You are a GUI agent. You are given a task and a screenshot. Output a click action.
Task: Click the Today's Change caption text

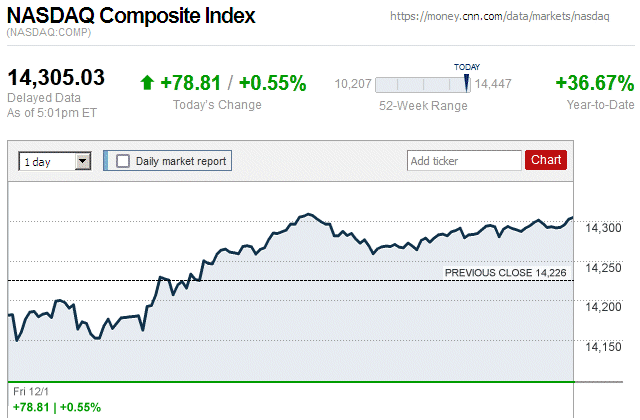(217, 105)
